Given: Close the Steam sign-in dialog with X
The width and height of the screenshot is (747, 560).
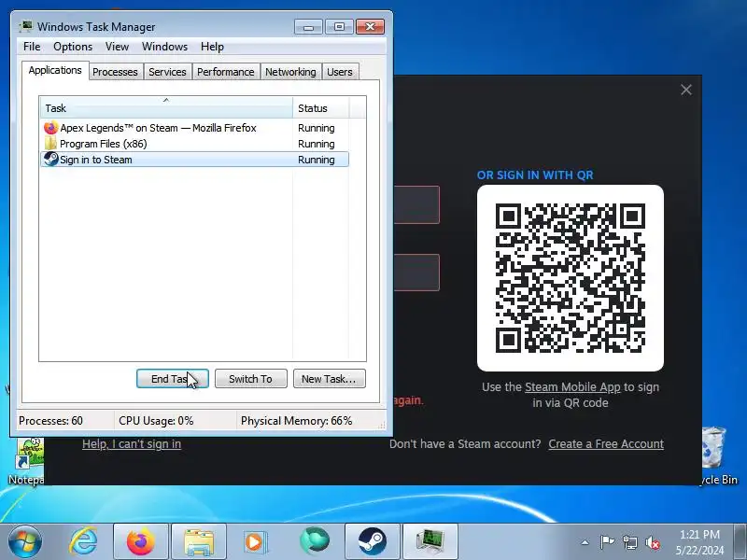Looking at the screenshot, I should click(686, 90).
